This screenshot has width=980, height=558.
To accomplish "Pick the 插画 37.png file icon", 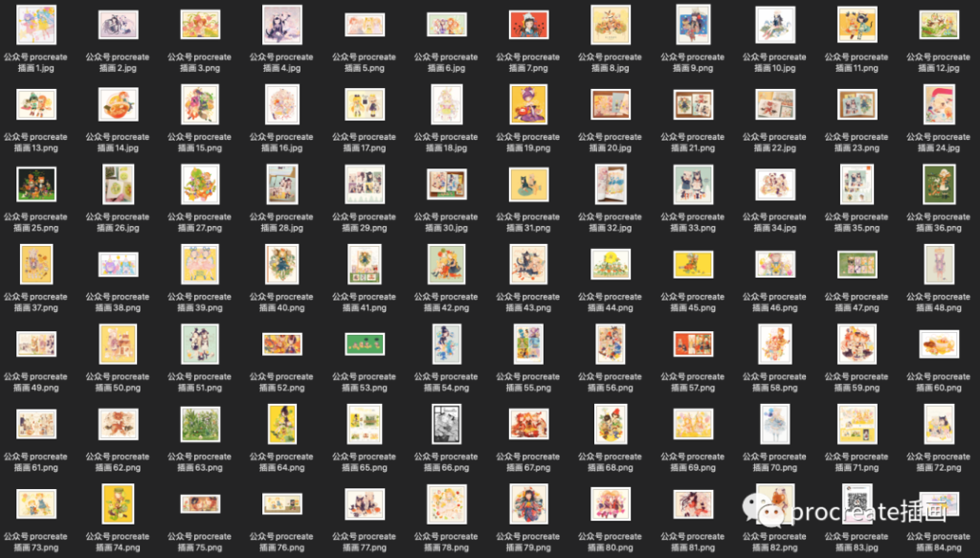I will (x=35, y=264).
